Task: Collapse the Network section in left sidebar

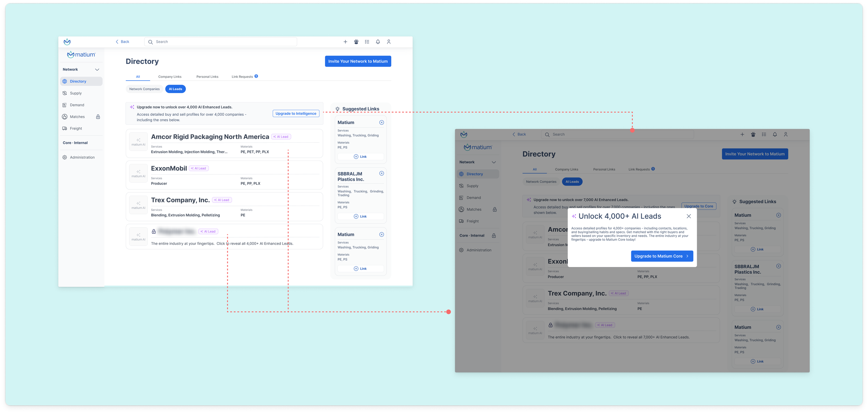Action: [x=97, y=69]
